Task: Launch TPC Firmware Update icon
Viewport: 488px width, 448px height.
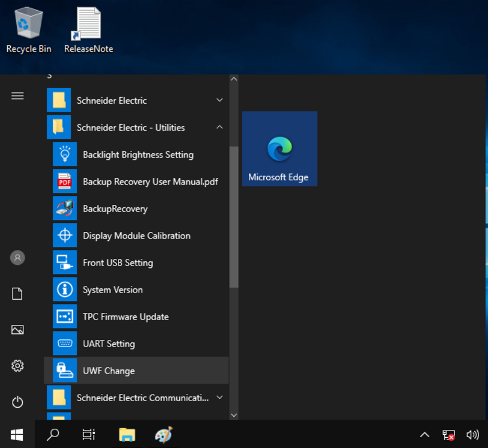Action: 65,316
